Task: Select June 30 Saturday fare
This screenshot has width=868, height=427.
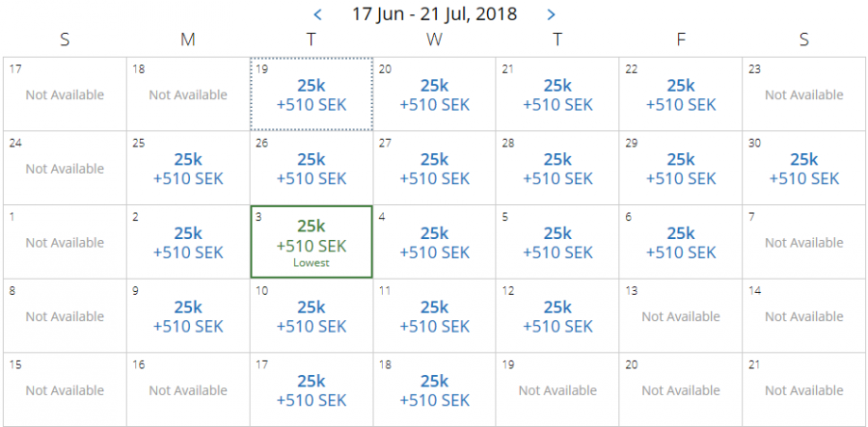Action: (x=804, y=169)
